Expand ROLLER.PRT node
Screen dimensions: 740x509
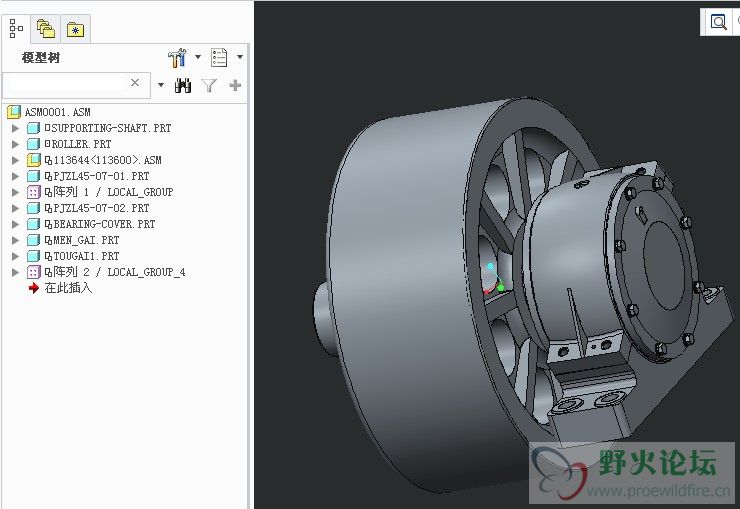click(15, 144)
